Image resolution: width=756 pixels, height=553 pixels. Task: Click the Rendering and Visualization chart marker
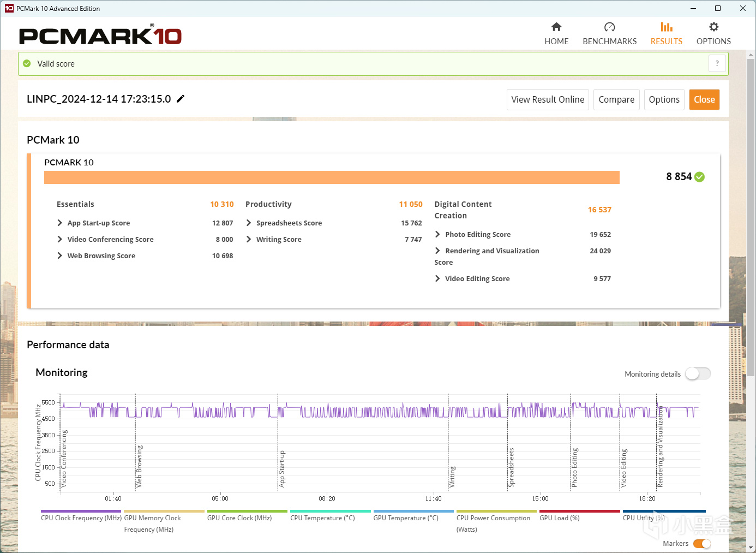660,447
